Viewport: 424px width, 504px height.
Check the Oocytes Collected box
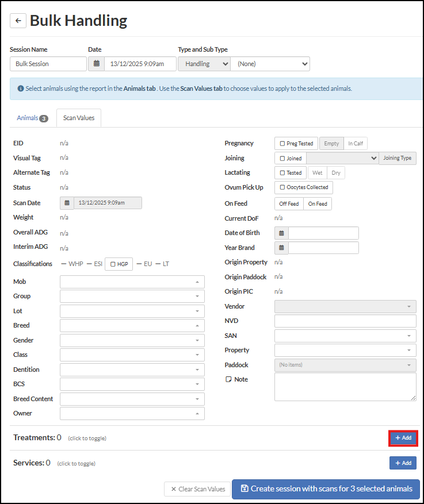[282, 187]
